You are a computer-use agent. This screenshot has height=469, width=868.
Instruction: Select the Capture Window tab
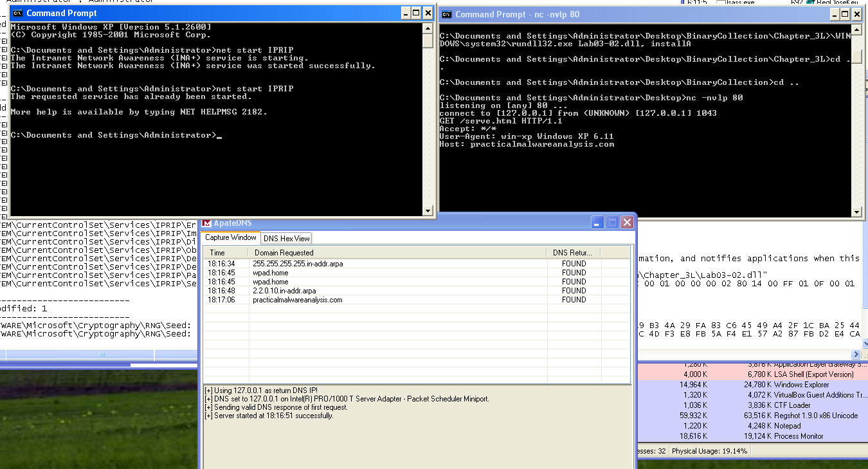(231, 237)
